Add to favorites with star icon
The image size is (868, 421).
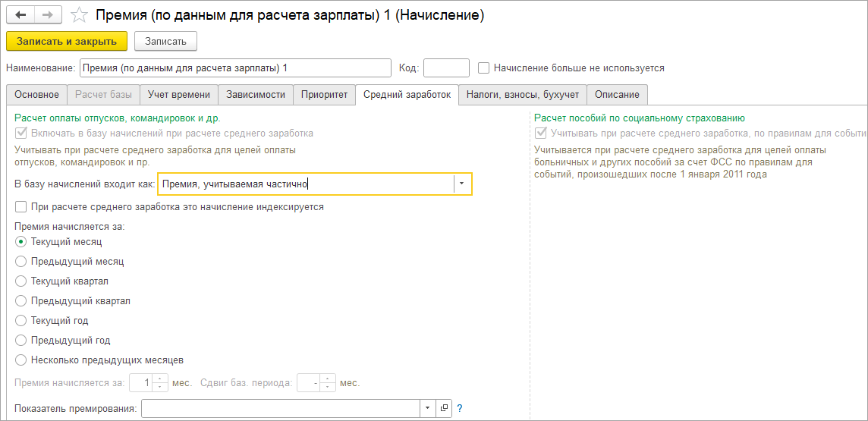point(78,15)
